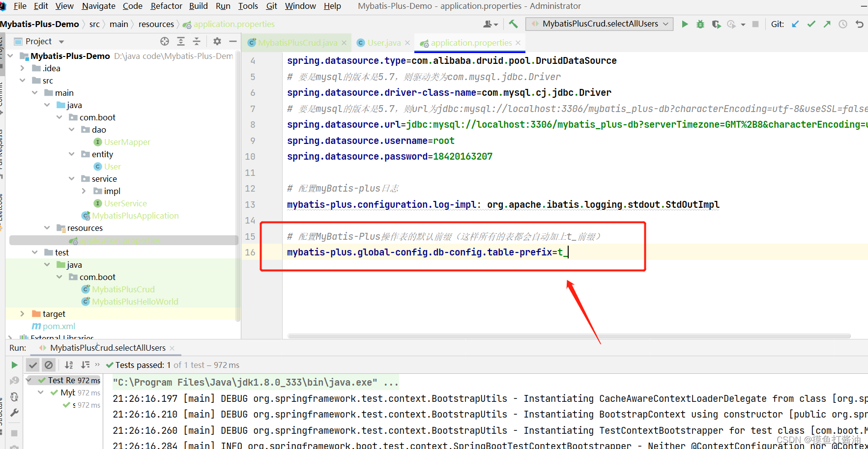The height and width of the screenshot is (449, 868).
Task: Close the MybatisPlusCrud.selectAllUsers run tab
Action: coord(172,348)
